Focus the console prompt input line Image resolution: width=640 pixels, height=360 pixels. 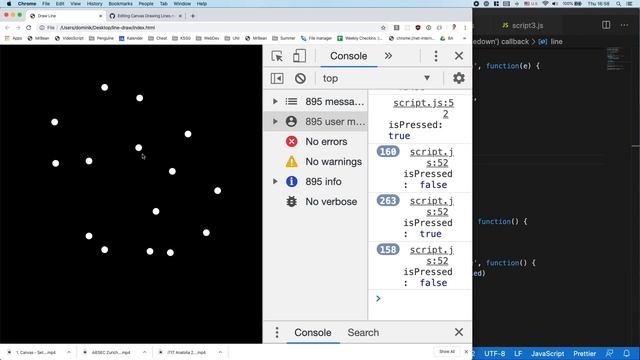point(424,298)
